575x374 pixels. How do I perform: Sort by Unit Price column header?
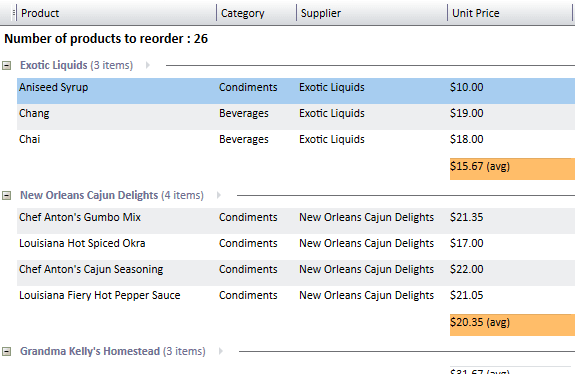[510, 13]
